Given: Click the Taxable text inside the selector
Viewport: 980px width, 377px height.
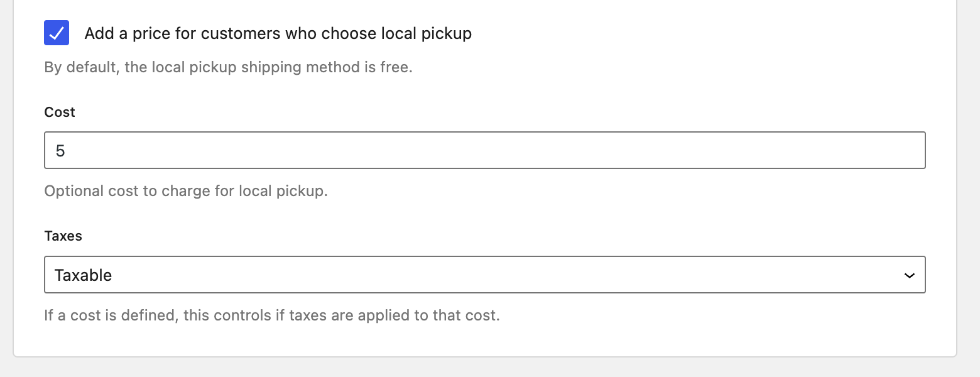Looking at the screenshot, I should [84, 275].
